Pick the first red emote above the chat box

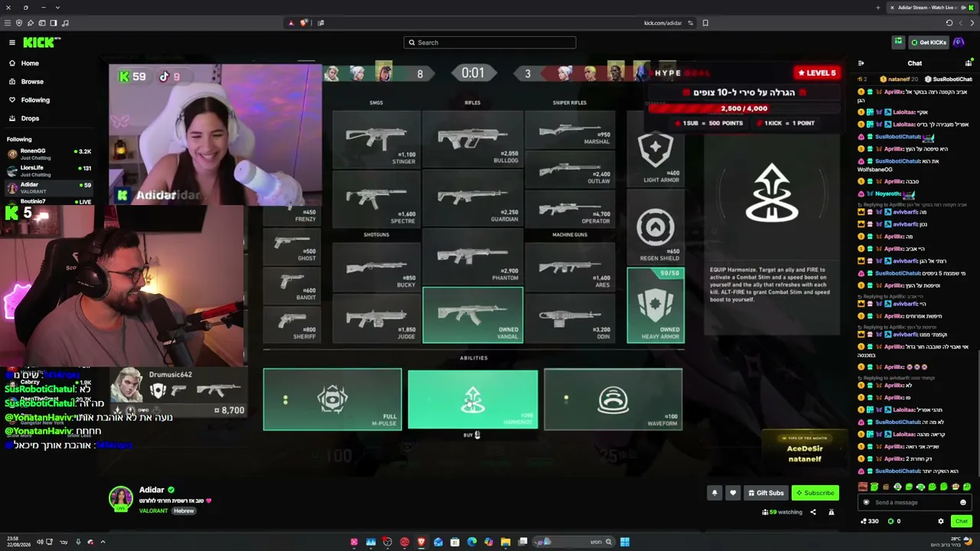pos(864,487)
